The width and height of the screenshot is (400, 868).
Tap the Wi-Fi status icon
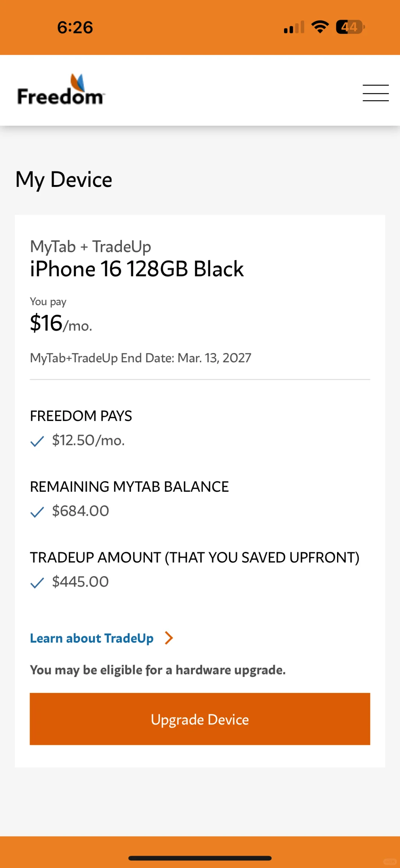(x=320, y=27)
